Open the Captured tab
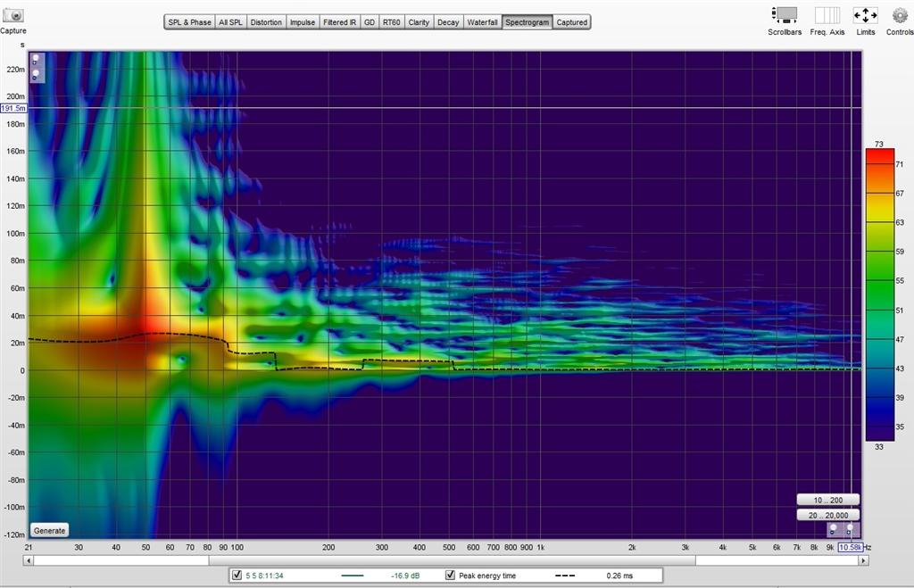 click(x=572, y=22)
